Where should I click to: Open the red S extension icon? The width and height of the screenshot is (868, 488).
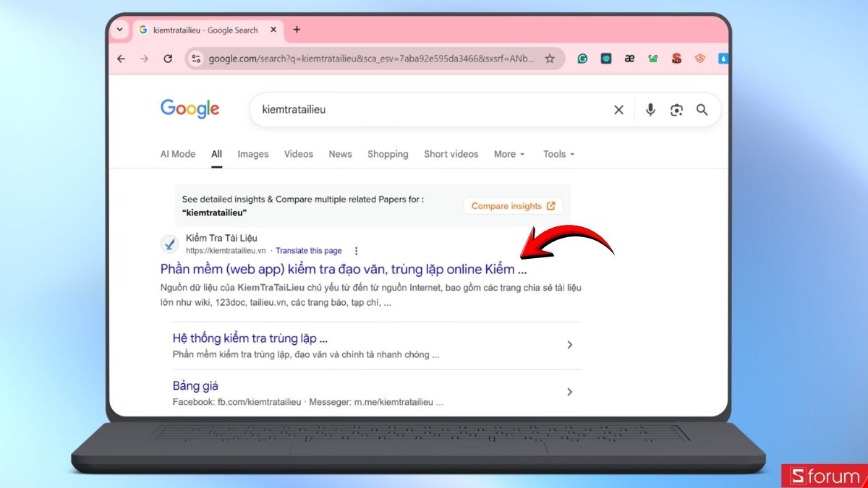coord(676,59)
